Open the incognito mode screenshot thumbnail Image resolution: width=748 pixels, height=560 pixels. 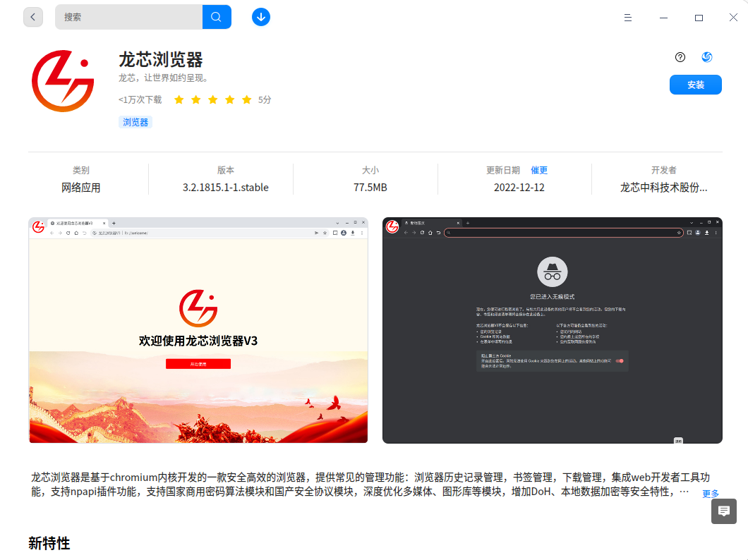pos(553,330)
